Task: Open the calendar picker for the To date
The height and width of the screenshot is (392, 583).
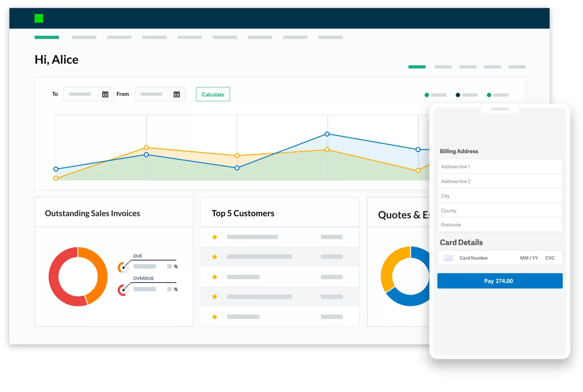Action: point(105,94)
